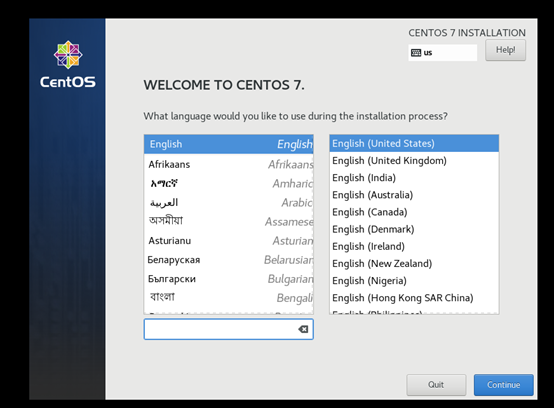Choose English (New Zealand) locale

(414, 264)
